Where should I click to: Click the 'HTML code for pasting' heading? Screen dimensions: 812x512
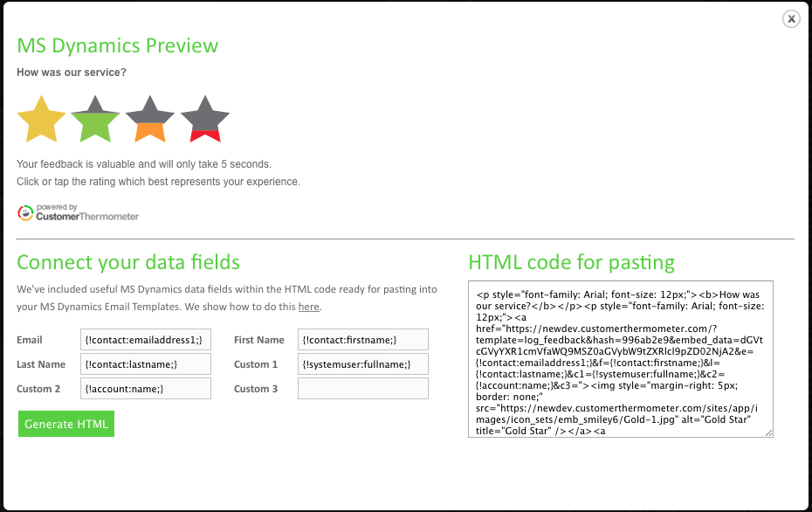(572, 262)
